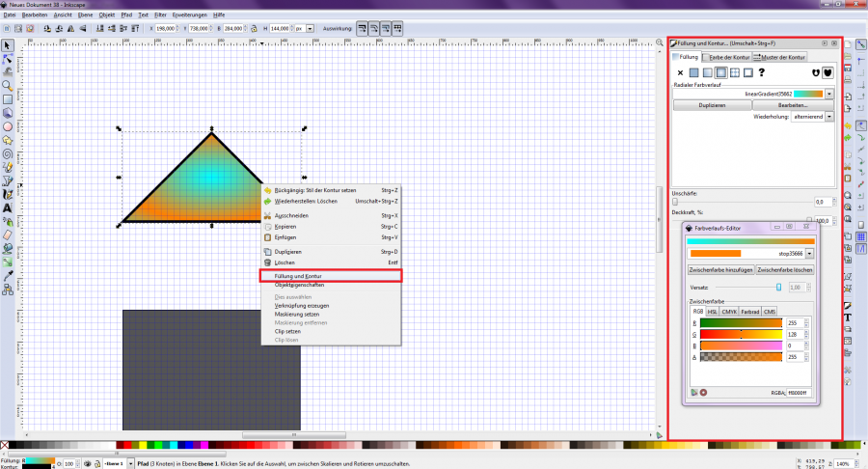Pick the Zoom magnifier tool
Screen dimensions: 868x469
click(8, 85)
